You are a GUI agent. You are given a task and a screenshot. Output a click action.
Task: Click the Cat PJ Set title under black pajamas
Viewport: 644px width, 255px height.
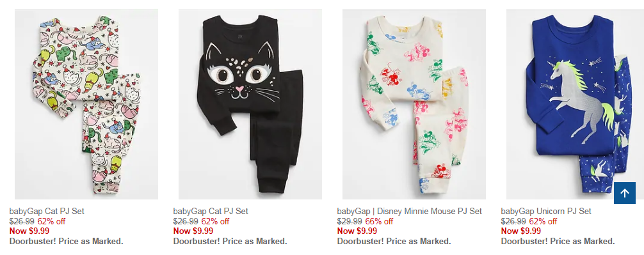(x=211, y=212)
